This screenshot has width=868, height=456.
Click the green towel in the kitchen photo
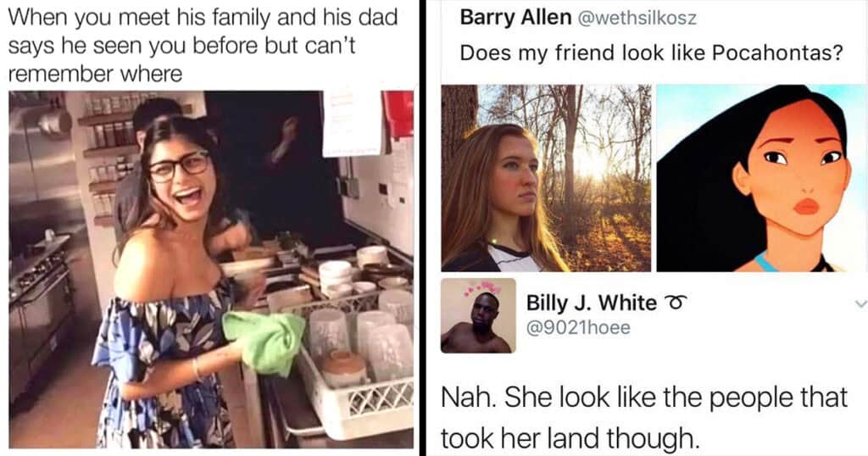point(263,341)
